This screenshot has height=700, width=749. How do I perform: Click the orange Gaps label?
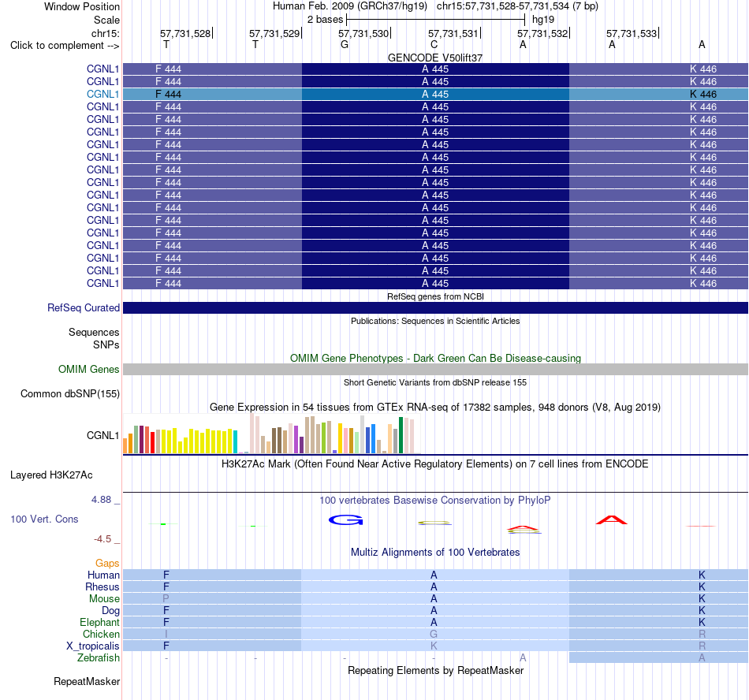pyautogui.click(x=107, y=564)
